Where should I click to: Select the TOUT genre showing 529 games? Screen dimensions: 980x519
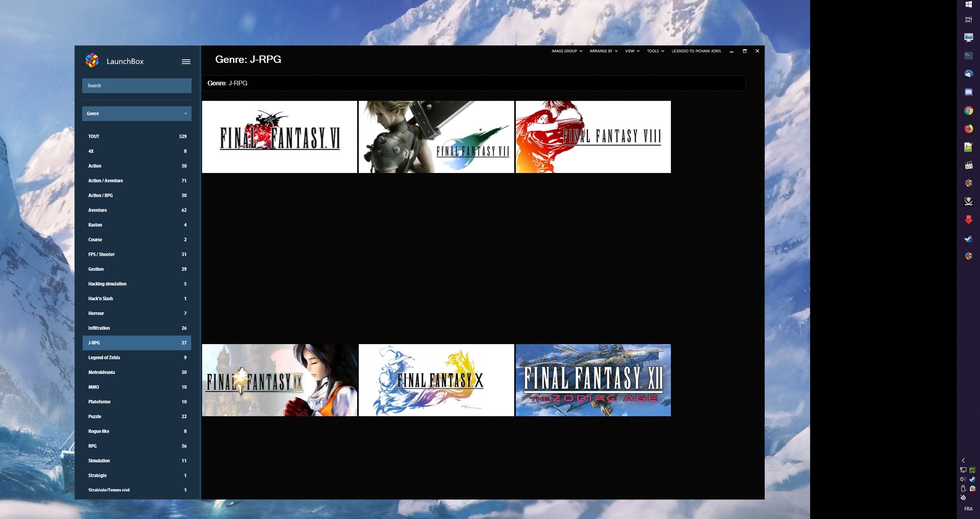coord(137,137)
